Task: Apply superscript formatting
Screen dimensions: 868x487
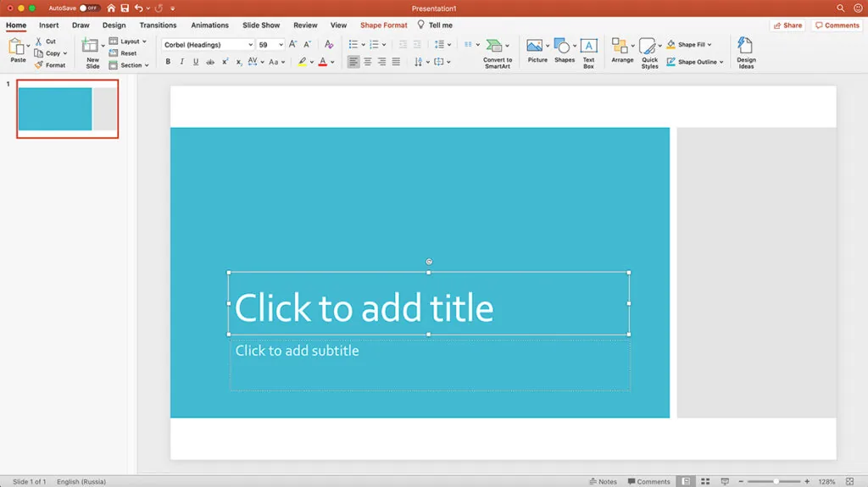Action: click(225, 62)
